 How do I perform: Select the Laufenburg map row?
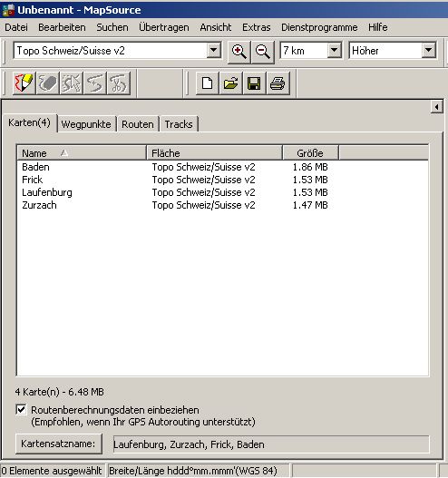click(x=222, y=192)
